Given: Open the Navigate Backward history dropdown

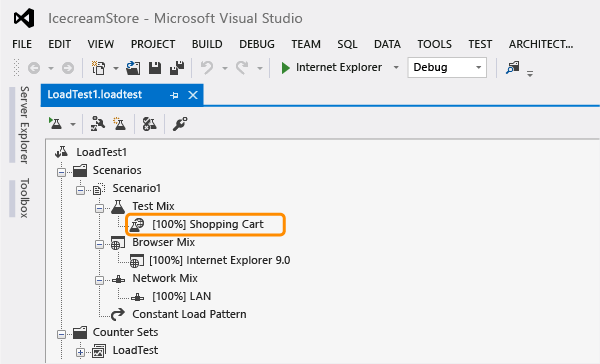Looking at the screenshot, I should (x=51, y=69).
